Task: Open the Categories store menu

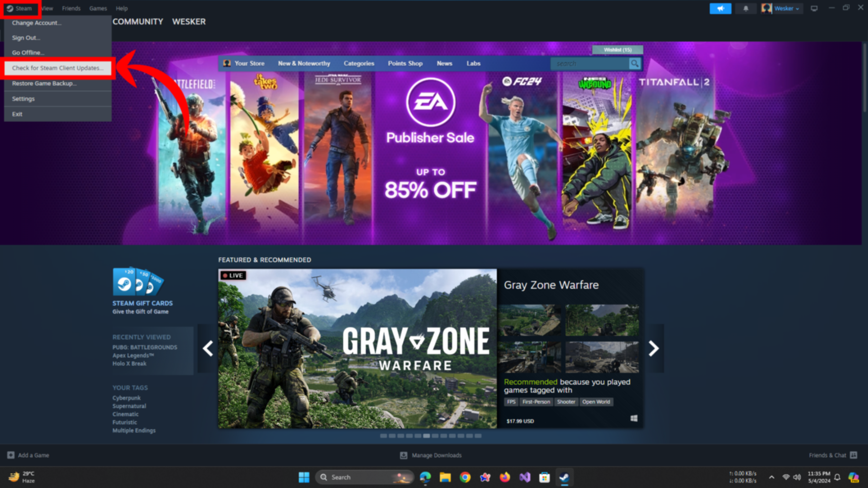Action: 359,64
